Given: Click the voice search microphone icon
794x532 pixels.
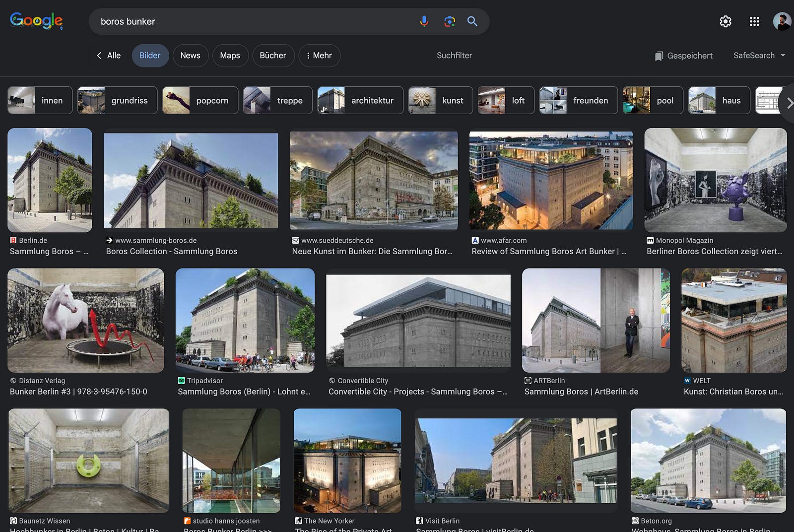Looking at the screenshot, I should 424,21.
